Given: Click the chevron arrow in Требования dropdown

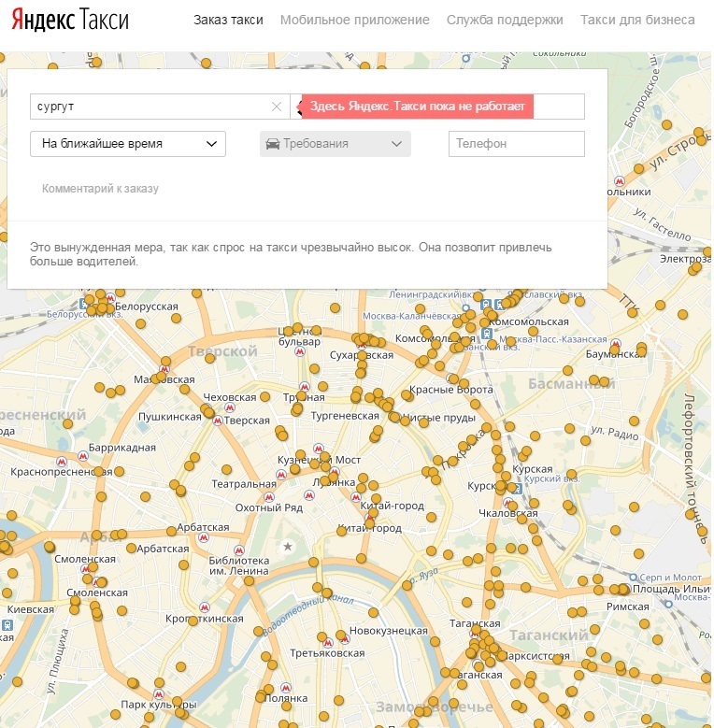Looking at the screenshot, I should pos(396,144).
